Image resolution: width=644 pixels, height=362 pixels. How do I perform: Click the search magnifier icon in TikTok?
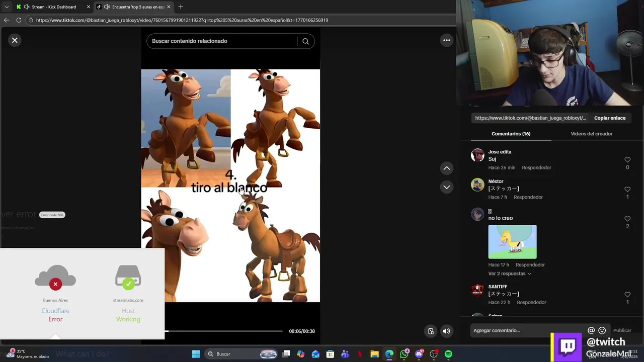[305, 41]
